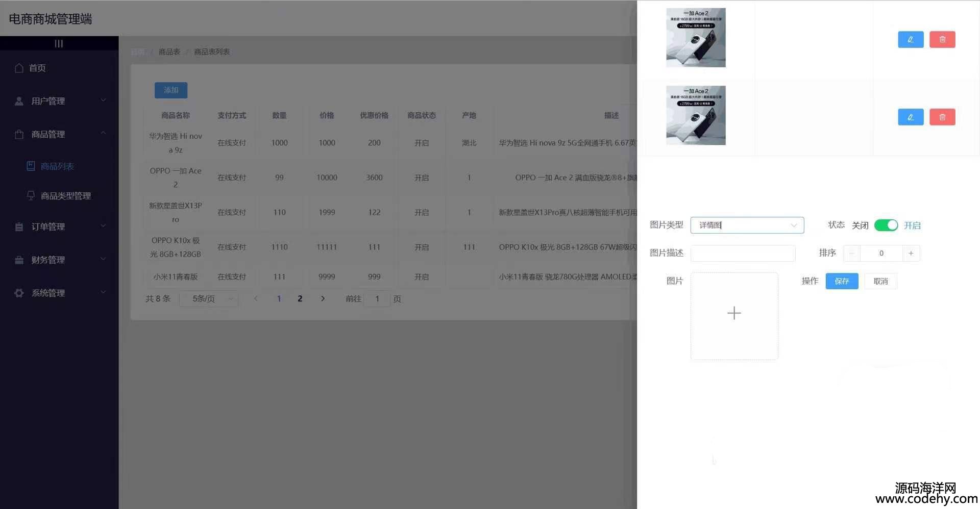Viewport: 980px width, 509px height.
Task: Click the 开启 status label
Action: 912,225
